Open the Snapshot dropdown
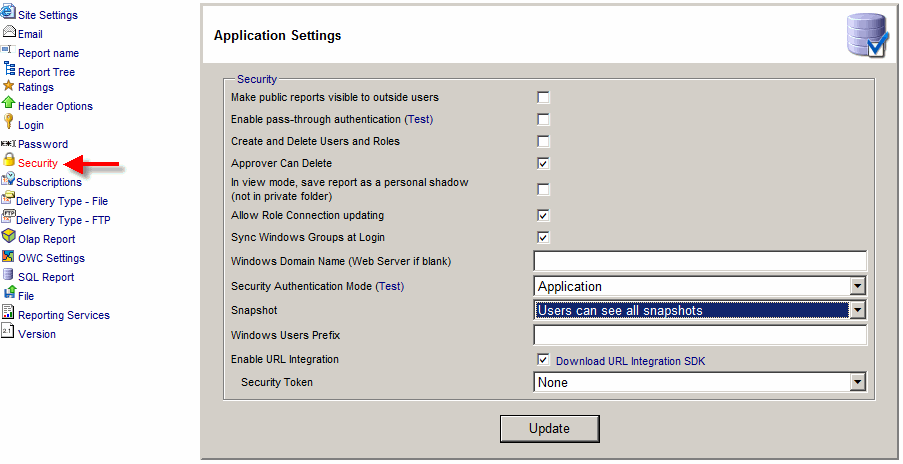The image size is (903, 464). (x=700, y=310)
